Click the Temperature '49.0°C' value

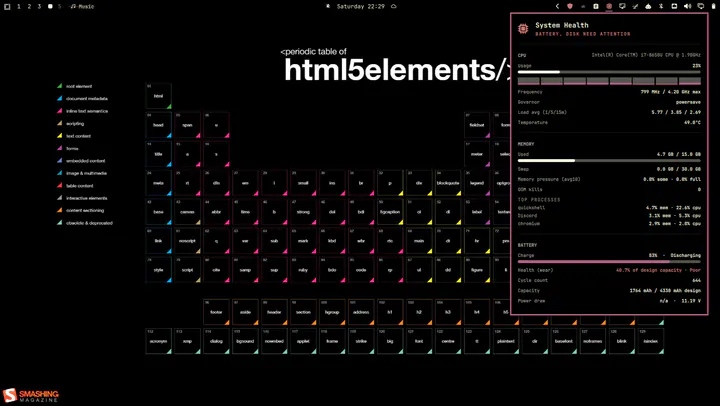(690, 123)
